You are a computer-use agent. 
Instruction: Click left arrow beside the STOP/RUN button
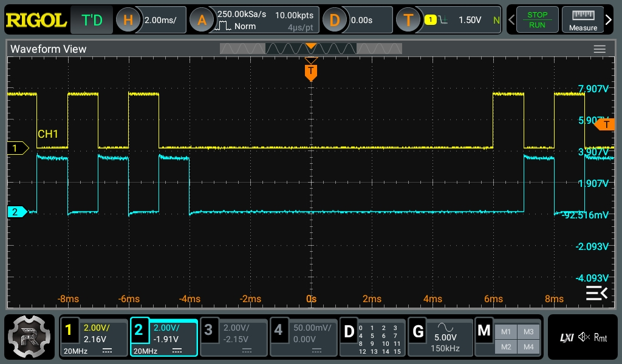coord(511,21)
